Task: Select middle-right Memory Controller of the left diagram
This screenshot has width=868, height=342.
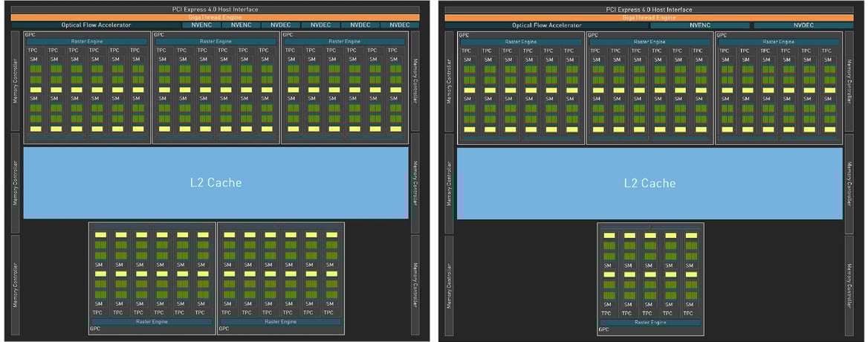Action: coord(415,183)
